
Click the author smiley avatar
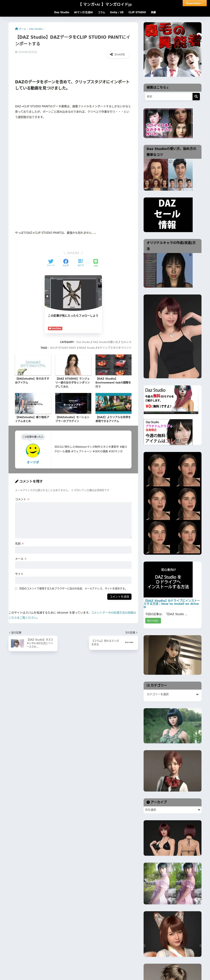[x=33, y=451]
